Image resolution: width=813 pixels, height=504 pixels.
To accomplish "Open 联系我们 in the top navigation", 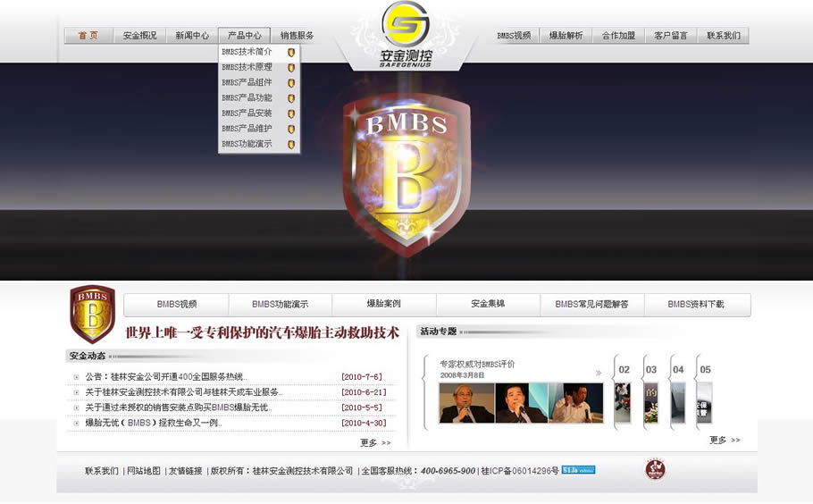I will (x=723, y=36).
